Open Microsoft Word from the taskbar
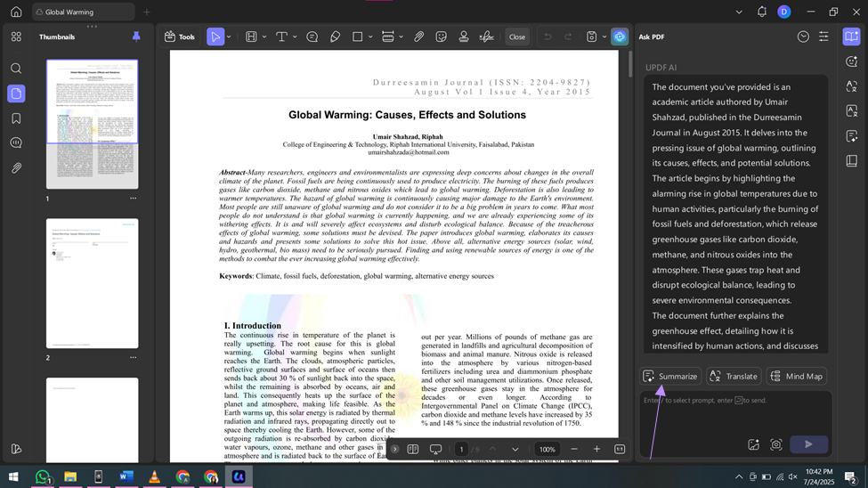 tap(126, 476)
